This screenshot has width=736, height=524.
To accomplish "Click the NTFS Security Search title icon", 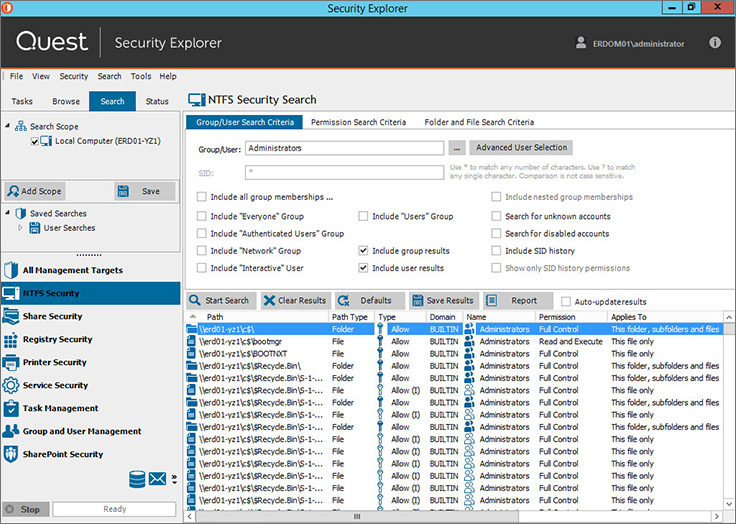I will click(197, 100).
